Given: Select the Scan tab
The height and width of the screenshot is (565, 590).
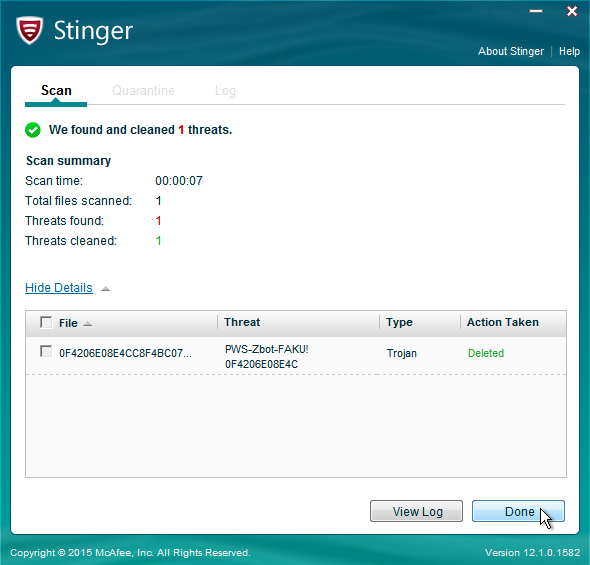Looking at the screenshot, I should [x=56, y=91].
